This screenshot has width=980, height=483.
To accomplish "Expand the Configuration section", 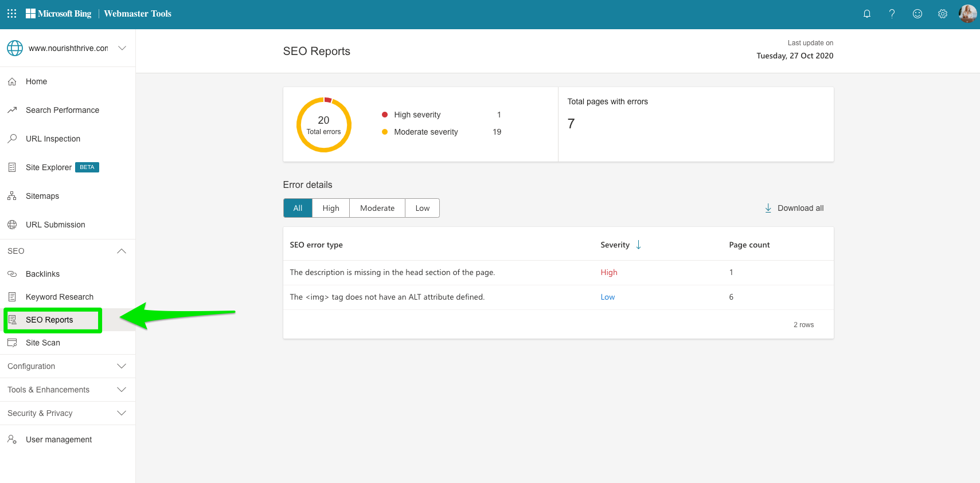I will click(x=122, y=366).
